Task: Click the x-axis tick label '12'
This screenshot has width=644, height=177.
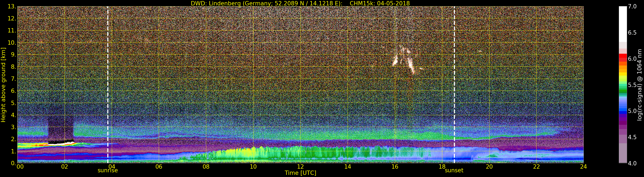Action: point(300,166)
